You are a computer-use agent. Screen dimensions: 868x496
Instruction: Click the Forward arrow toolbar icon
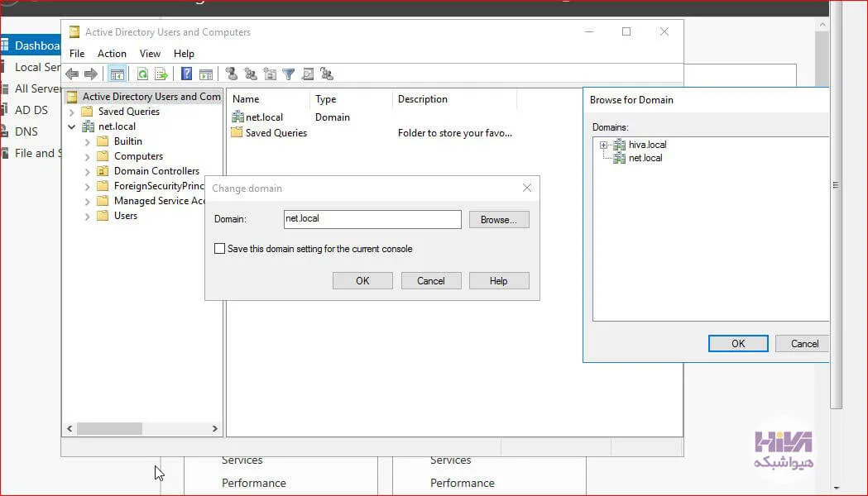[x=91, y=74]
